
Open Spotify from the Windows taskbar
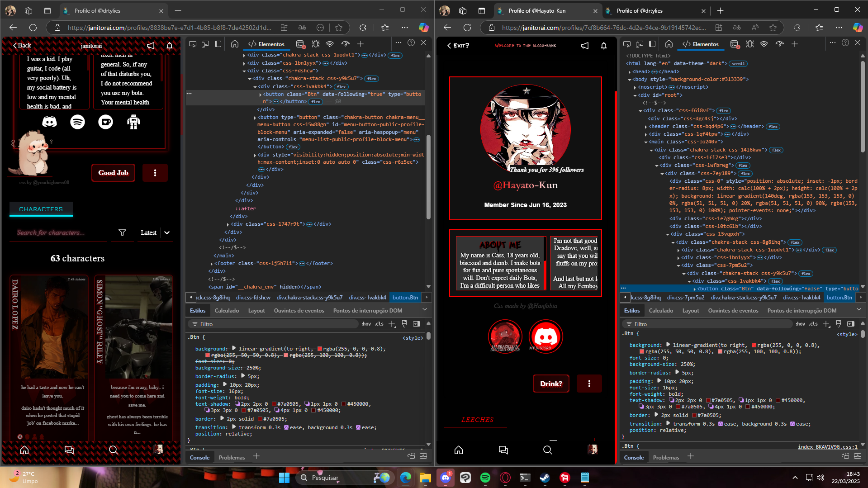[x=485, y=478]
